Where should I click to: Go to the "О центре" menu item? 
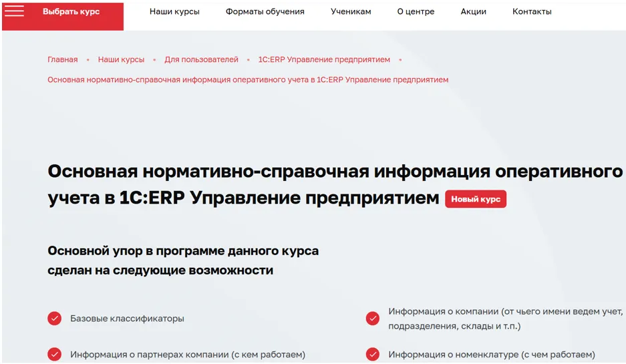[x=416, y=12]
